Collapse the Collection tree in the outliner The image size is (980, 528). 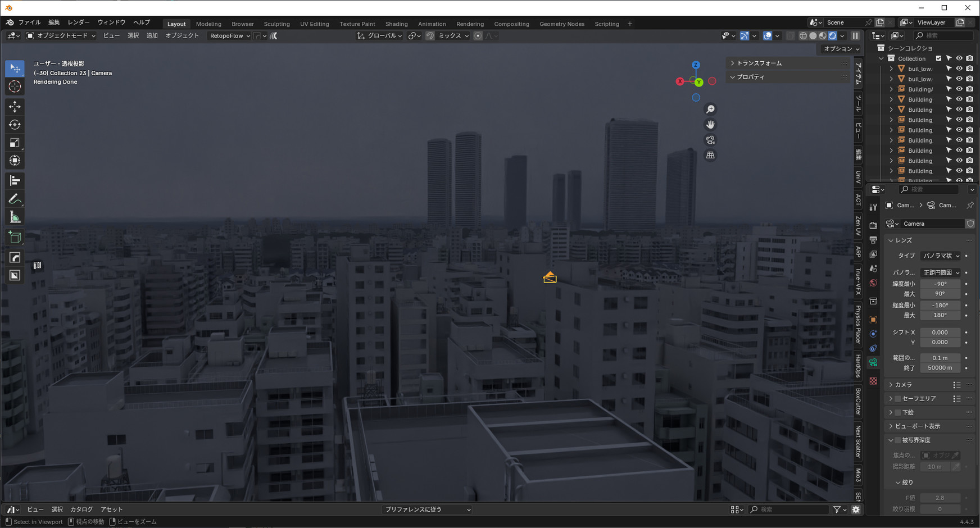[x=881, y=58]
